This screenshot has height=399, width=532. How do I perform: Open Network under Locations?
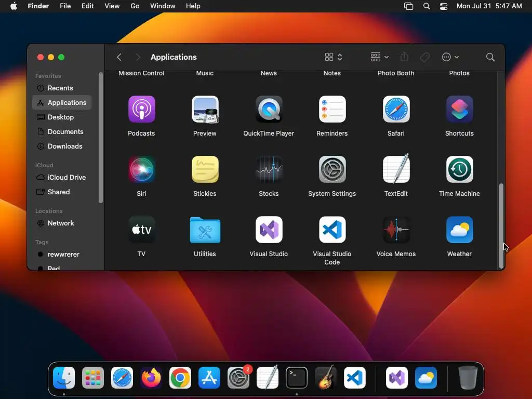coord(62,223)
